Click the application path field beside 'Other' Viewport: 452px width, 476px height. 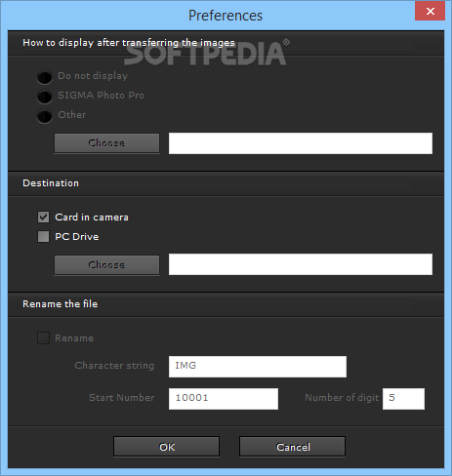(301, 143)
